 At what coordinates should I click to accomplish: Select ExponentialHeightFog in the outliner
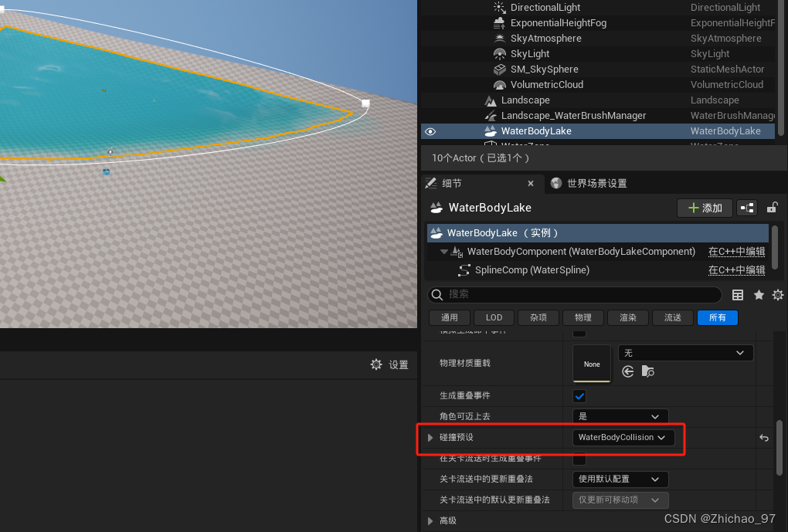(x=598, y=23)
